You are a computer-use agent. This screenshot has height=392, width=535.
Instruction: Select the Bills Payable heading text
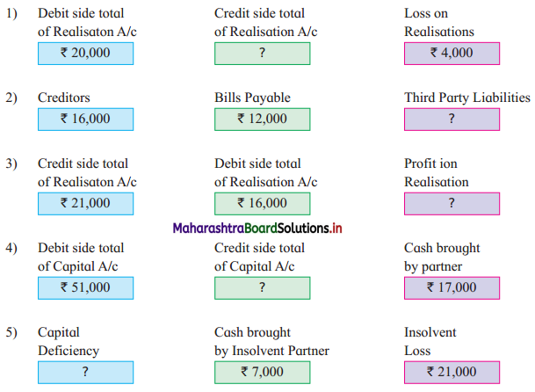pyautogui.click(x=252, y=98)
